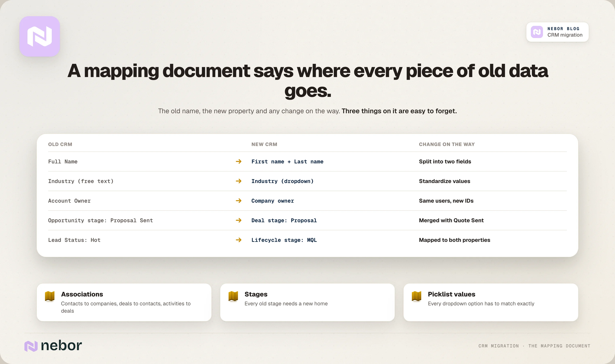
Task: Select the 'Lead Status: Hot' cell
Action: (74, 240)
